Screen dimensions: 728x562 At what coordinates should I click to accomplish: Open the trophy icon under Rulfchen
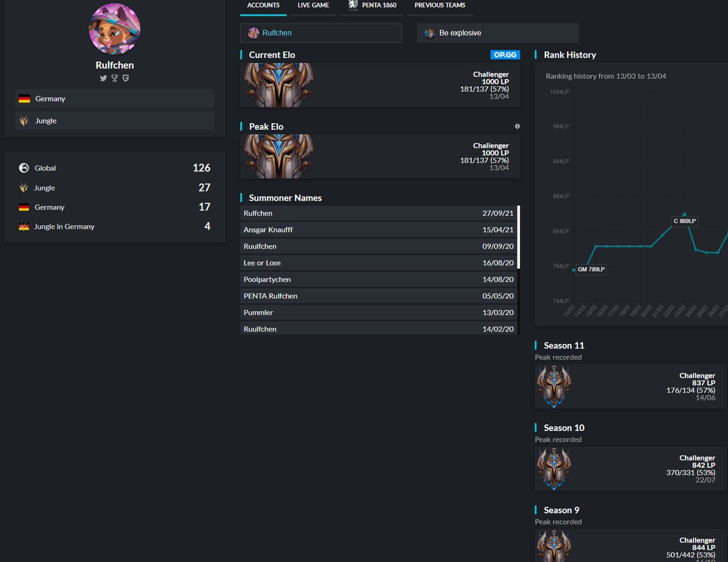115,78
